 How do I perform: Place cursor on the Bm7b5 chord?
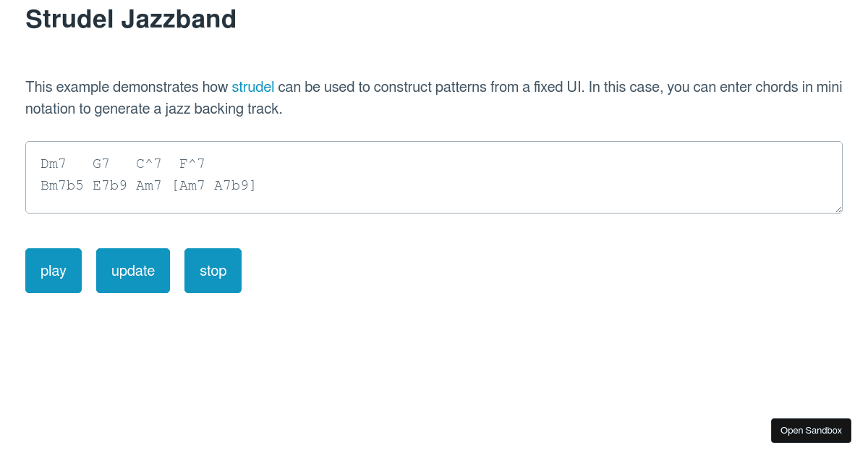[x=62, y=185]
